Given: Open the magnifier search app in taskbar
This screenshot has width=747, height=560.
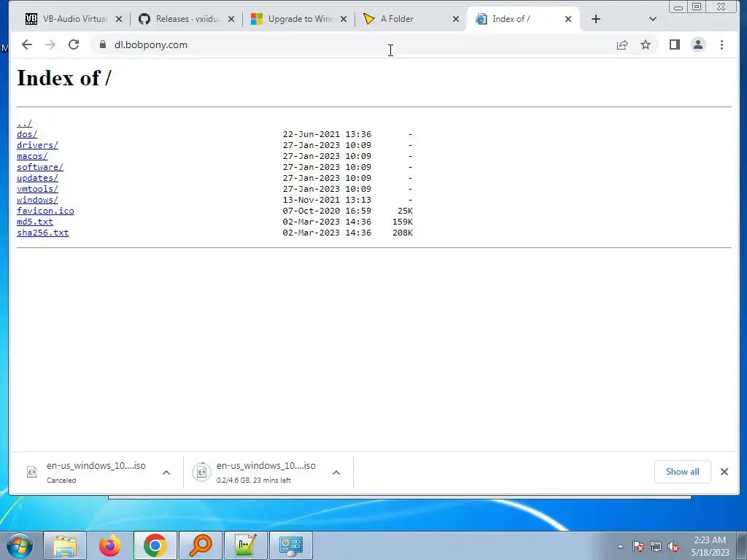Looking at the screenshot, I should tap(201, 545).
